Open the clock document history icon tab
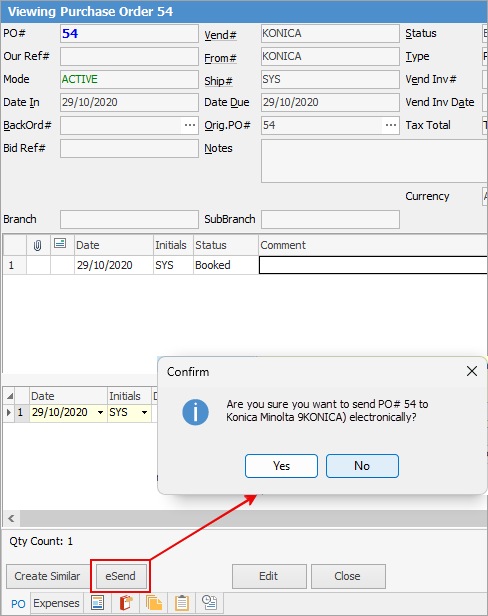 209,603
